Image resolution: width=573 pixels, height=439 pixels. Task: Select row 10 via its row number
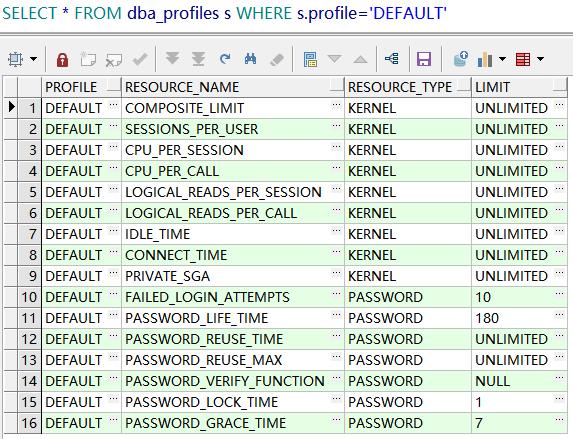(x=30, y=297)
